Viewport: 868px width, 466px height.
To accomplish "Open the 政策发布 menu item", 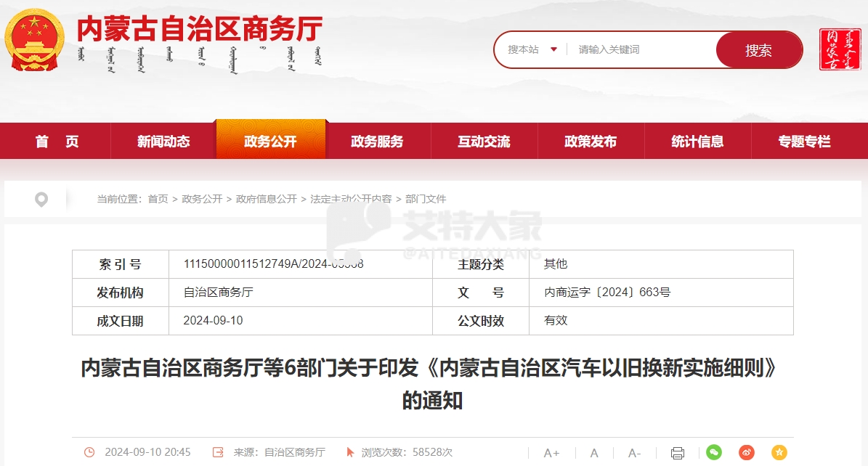I will click(591, 142).
